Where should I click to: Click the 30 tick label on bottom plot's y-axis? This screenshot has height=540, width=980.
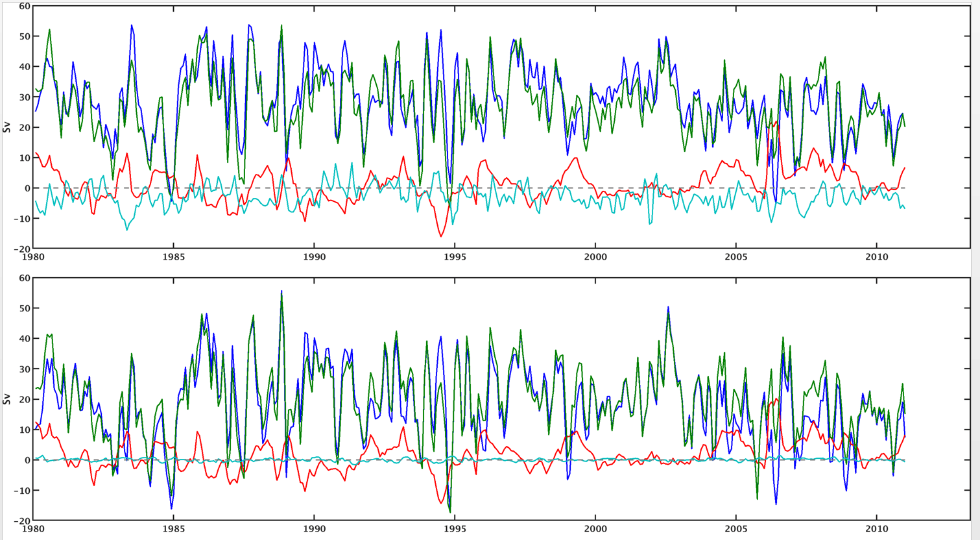pos(24,369)
